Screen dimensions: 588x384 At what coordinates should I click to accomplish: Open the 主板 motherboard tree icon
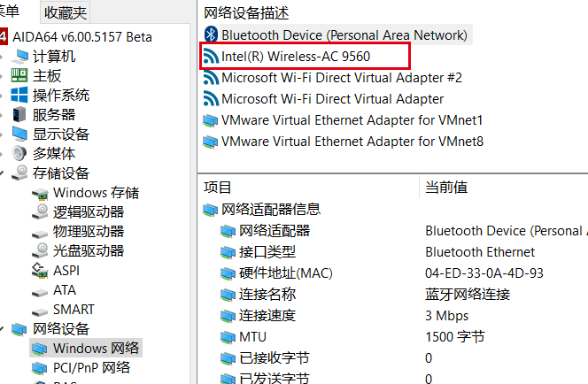(19, 76)
